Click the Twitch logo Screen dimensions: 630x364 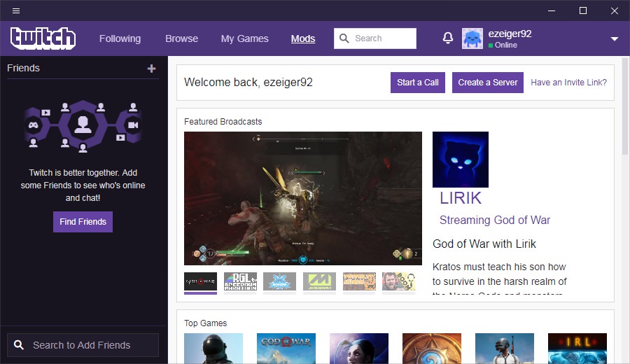pyautogui.click(x=43, y=38)
